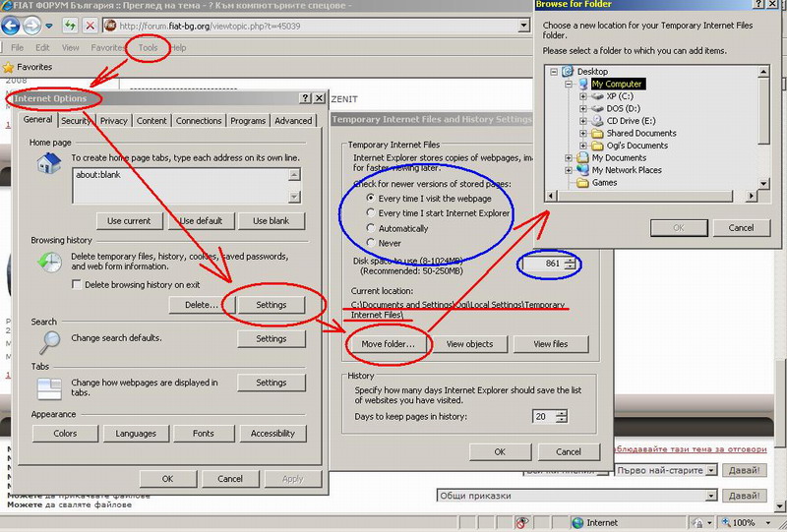Screen dimensions: 787x532
Task: Click the browser URL address field
Action: [316, 26]
